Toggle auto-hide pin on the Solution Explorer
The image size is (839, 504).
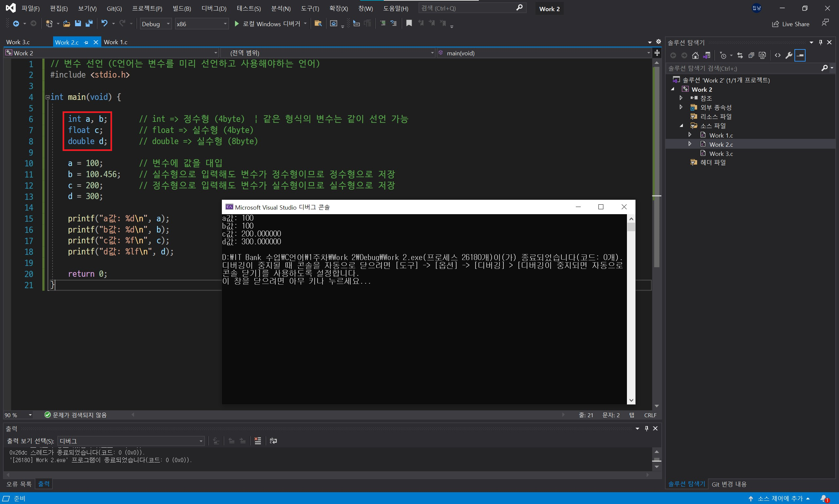[820, 43]
